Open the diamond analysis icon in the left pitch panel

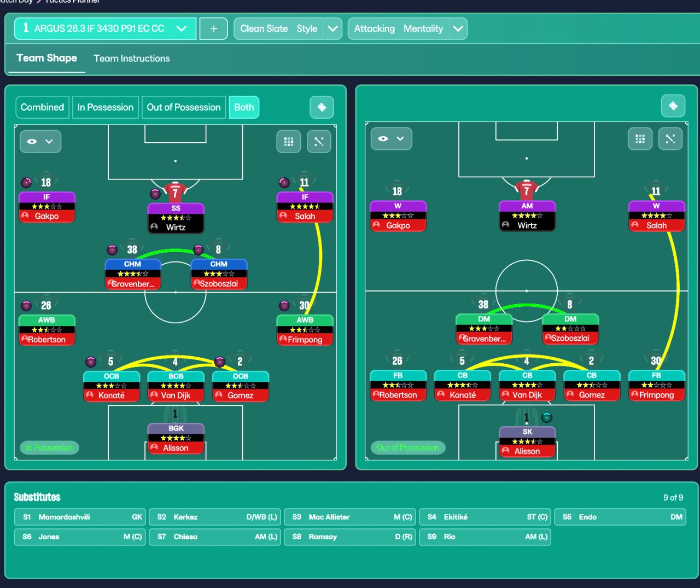(322, 107)
